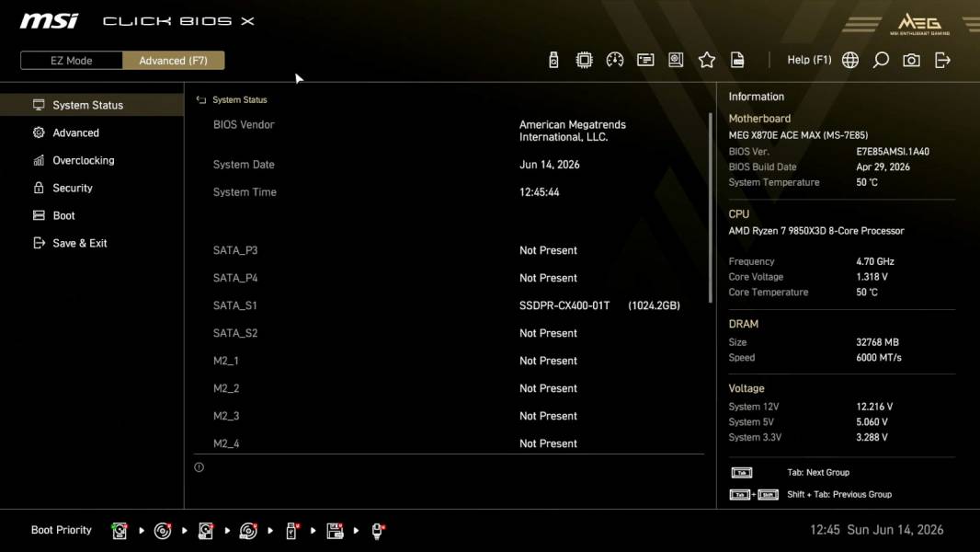
Task: Switch to EZ Mode
Action: tap(72, 60)
